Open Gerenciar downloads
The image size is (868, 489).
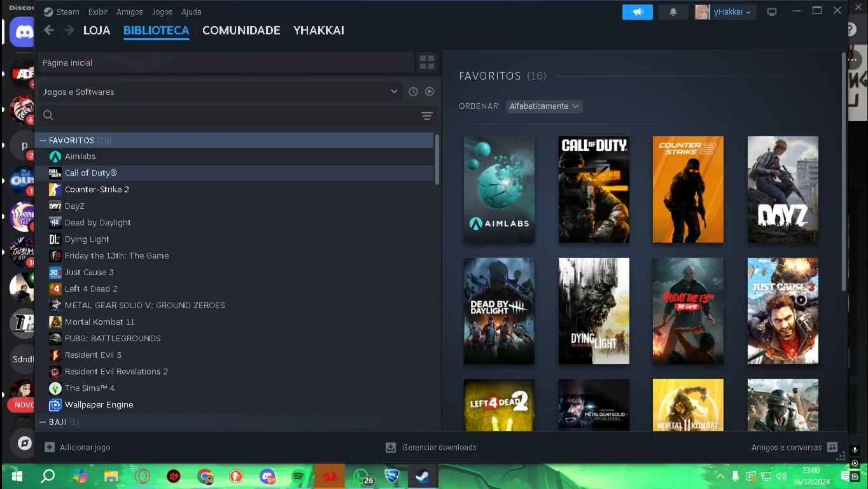431,448
